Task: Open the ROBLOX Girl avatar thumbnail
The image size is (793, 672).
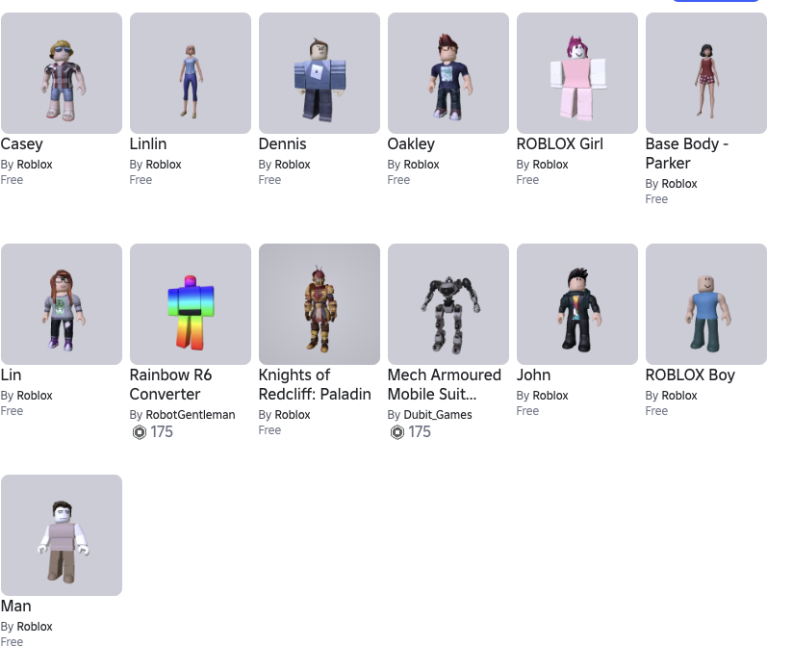Action: 577,73
